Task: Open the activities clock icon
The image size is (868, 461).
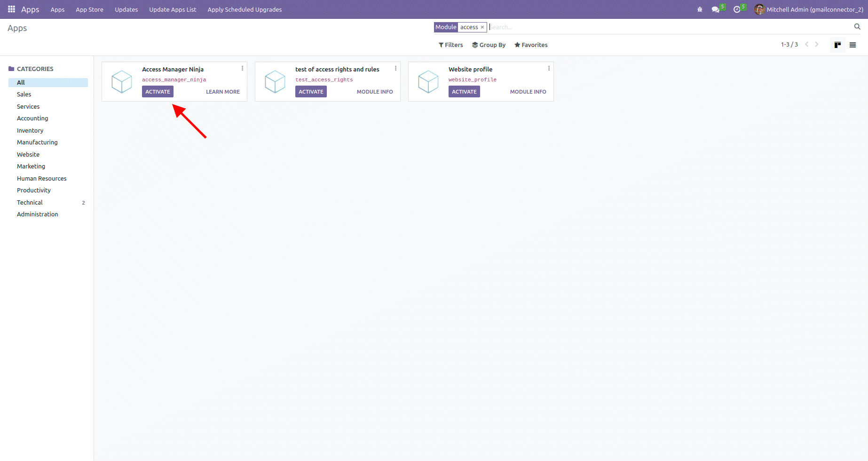Action: (737, 9)
